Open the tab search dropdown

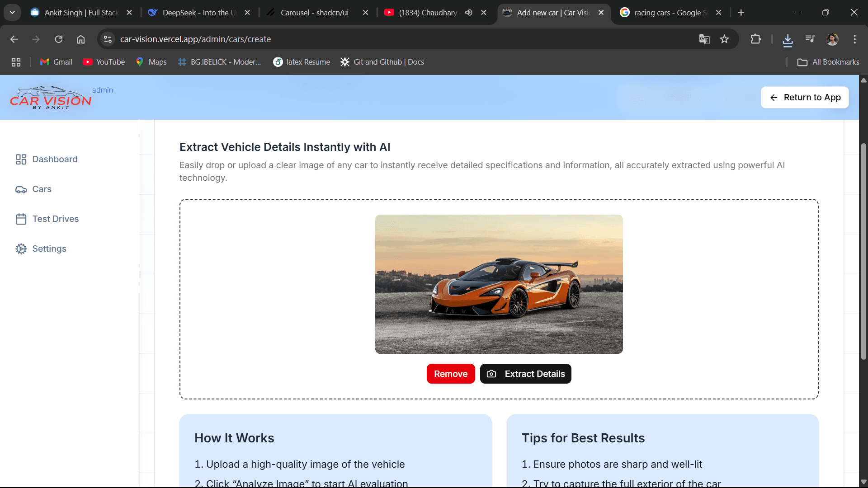point(12,13)
